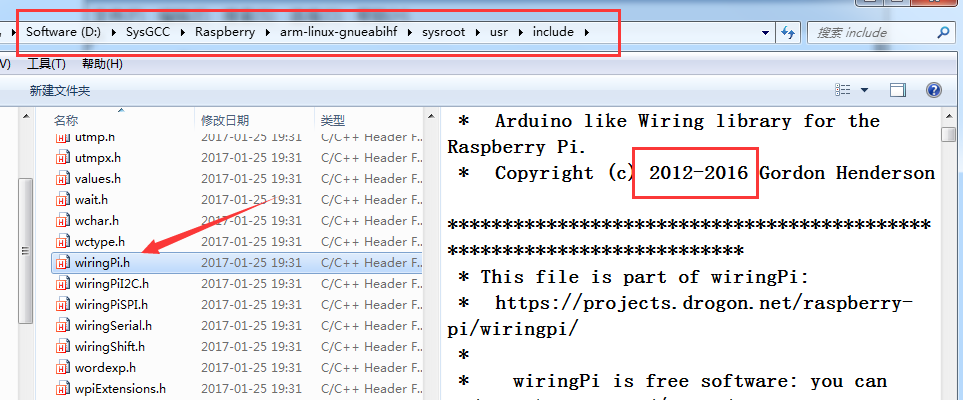The width and height of the screenshot is (963, 400).
Task: Click the wpiExtensions.h file icon
Action: coord(62,389)
